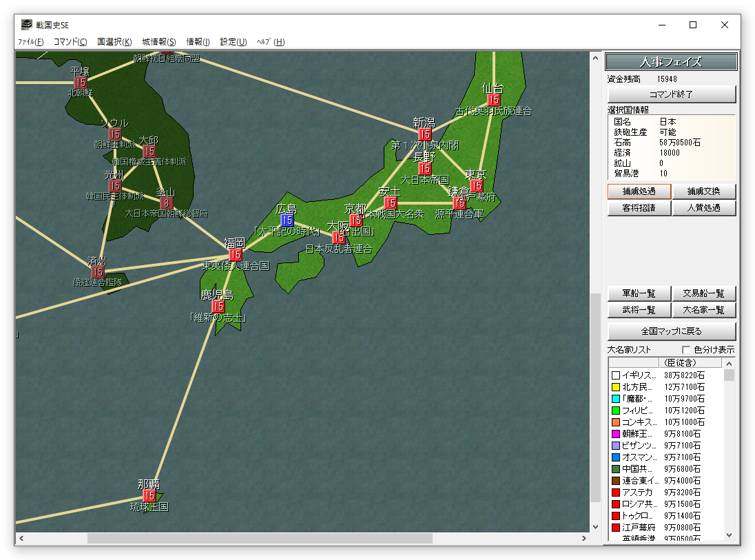Open the コマンド menu
Screen dimensions: 755x560
[x=70, y=42]
